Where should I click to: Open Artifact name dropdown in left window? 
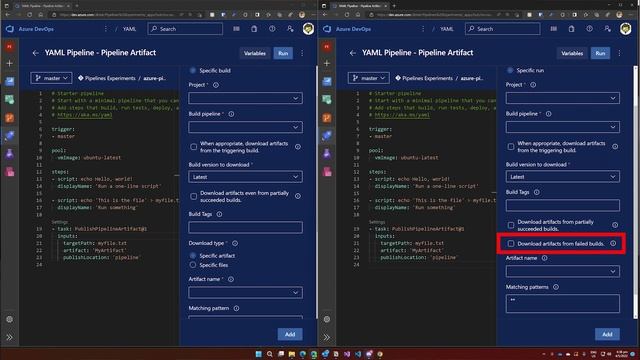point(245,292)
